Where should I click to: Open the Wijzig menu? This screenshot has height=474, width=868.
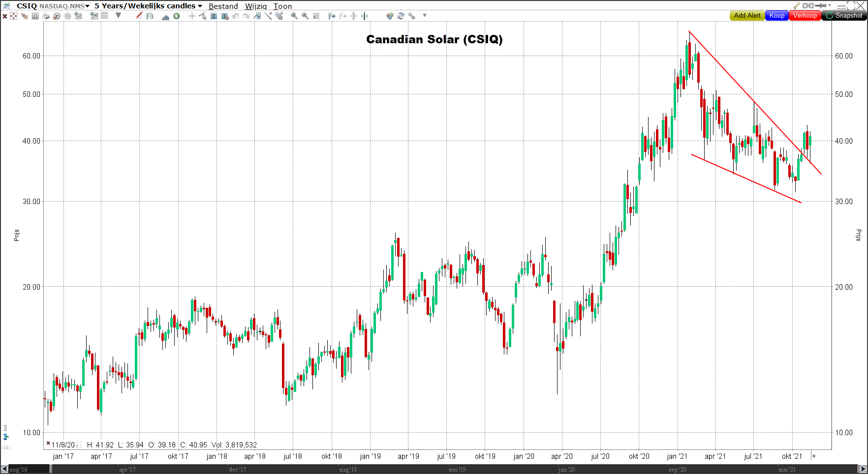[x=256, y=6]
